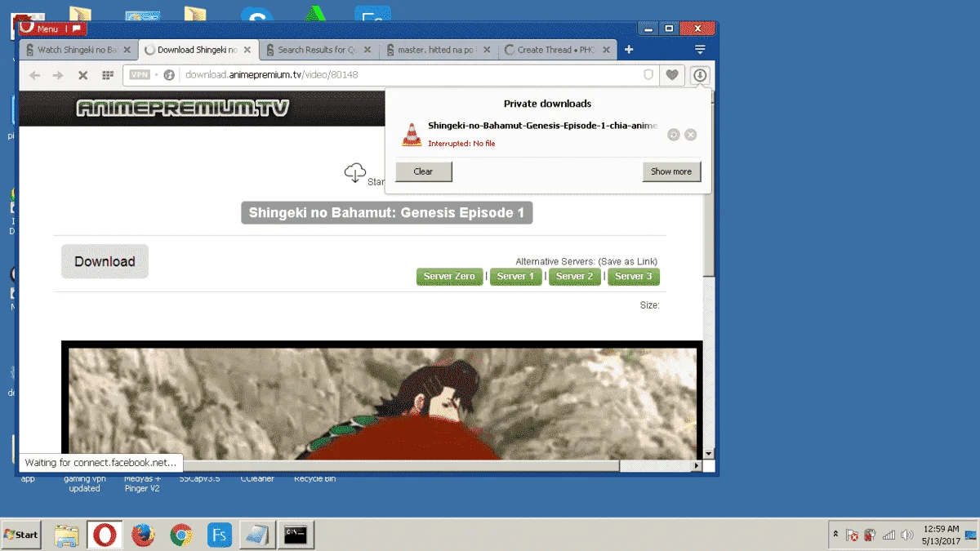
Task: Open the Fs app on taskbar
Action: pos(220,535)
